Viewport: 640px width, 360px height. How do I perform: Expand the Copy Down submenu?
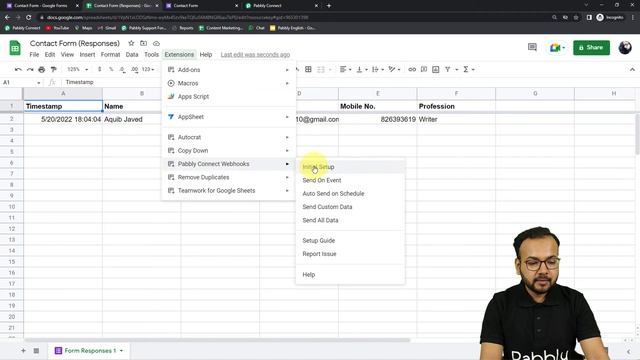[229, 151]
